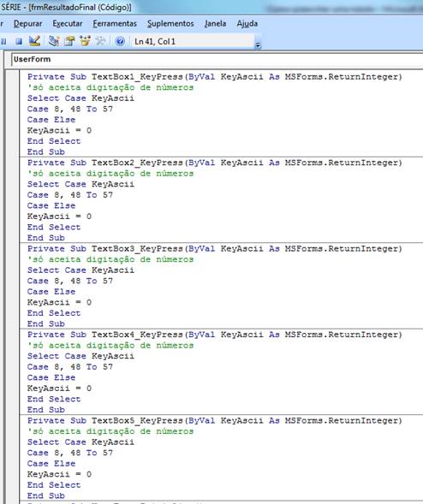Click Case 8, 48 To 57 in TextBox2 sub
Image resolution: width=423 pixels, height=504 pixels.
(70, 195)
